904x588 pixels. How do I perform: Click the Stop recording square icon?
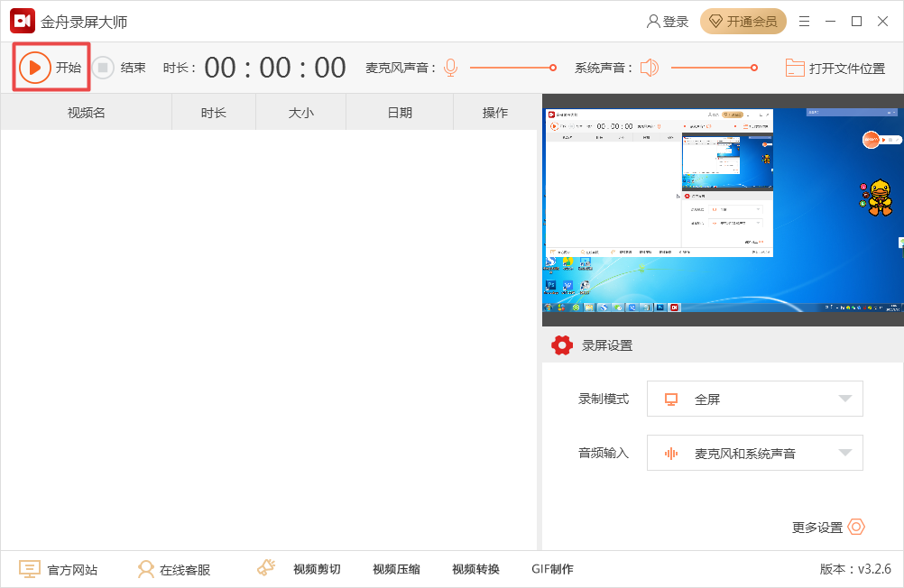(x=104, y=68)
